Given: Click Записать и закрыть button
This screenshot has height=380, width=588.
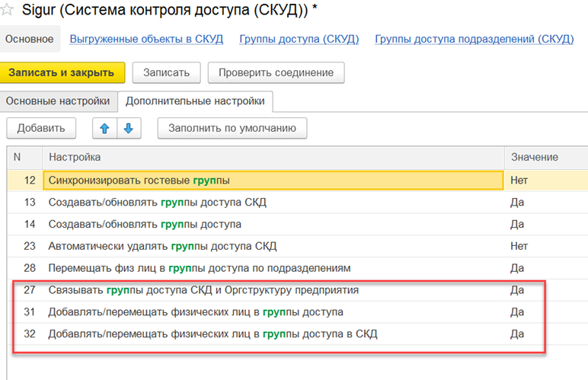Looking at the screenshot, I should click(x=62, y=72).
